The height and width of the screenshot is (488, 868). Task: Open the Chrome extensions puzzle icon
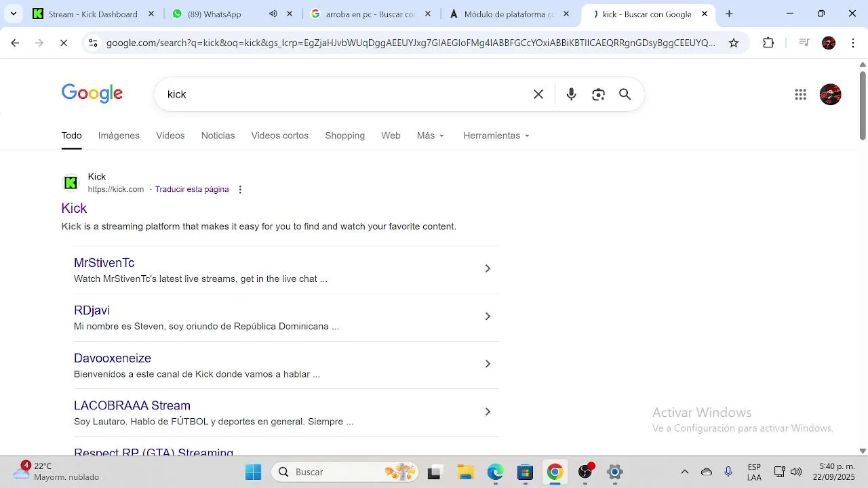[x=768, y=43]
